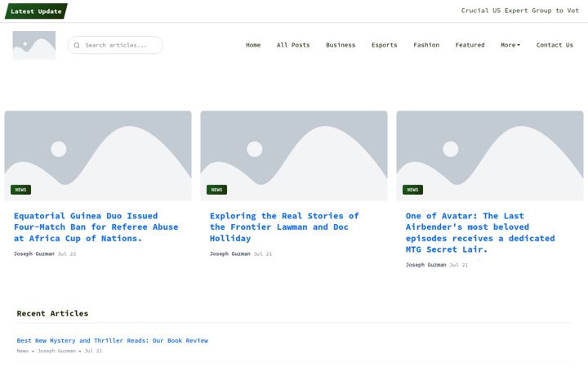Open the Contact Us page
588x368 pixels.
(555, 45)
